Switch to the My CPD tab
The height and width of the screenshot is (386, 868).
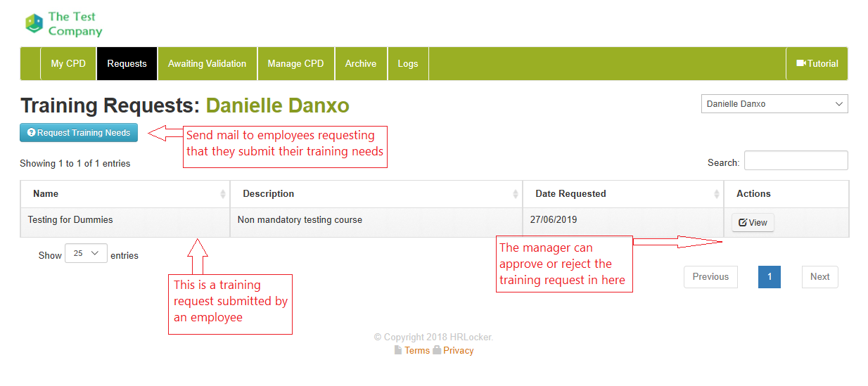coord(68,63)
